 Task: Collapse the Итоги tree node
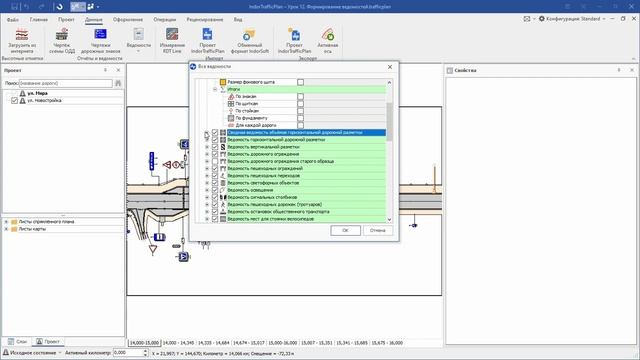click(x=215, y=89)
